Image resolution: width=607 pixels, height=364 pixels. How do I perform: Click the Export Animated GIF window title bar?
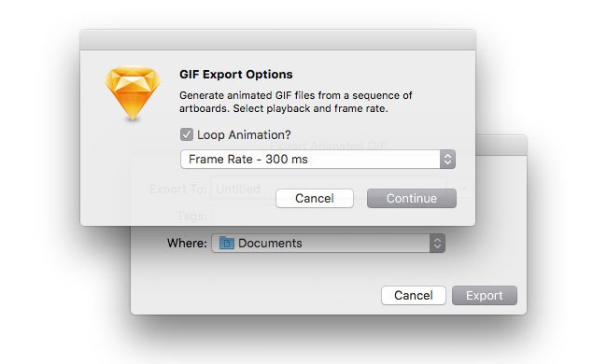[x=501, y=146]
